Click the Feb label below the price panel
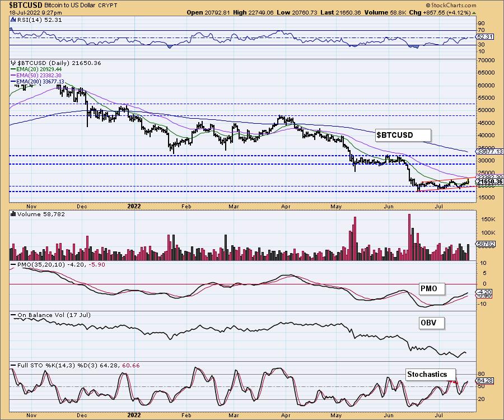The width and height of the screenshot is (504, 420). pyautogui.click(x=186, y=206)
